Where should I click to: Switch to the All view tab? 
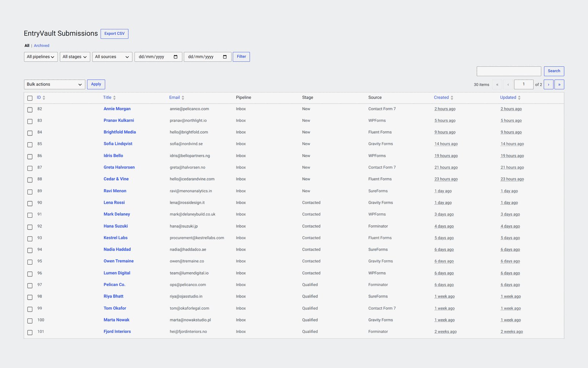(27, 45)
